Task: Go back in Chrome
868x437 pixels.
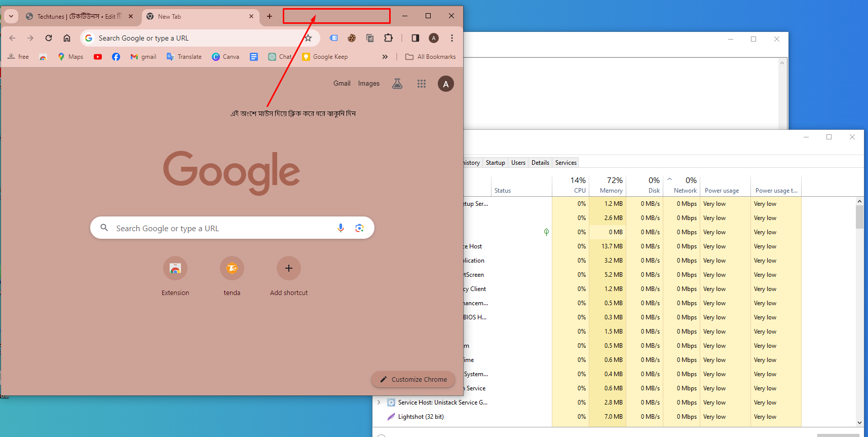Action: coord(13,38)
